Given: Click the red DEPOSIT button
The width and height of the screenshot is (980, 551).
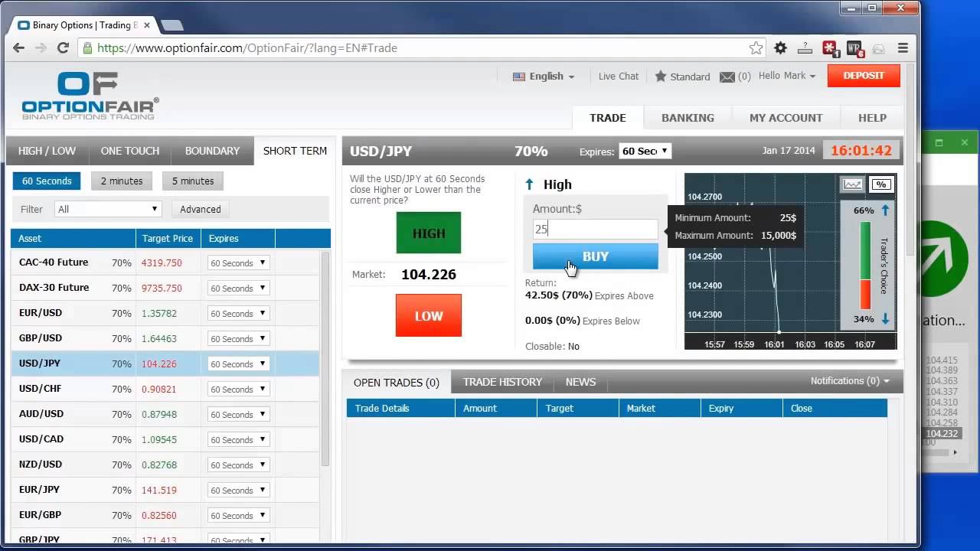Looking at the screenshot, I should tap(864, 76).
